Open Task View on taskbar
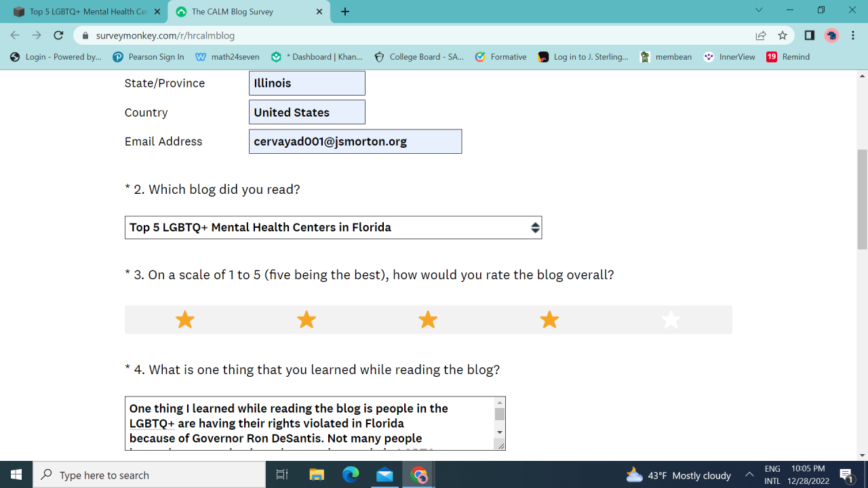 (282, 474)
